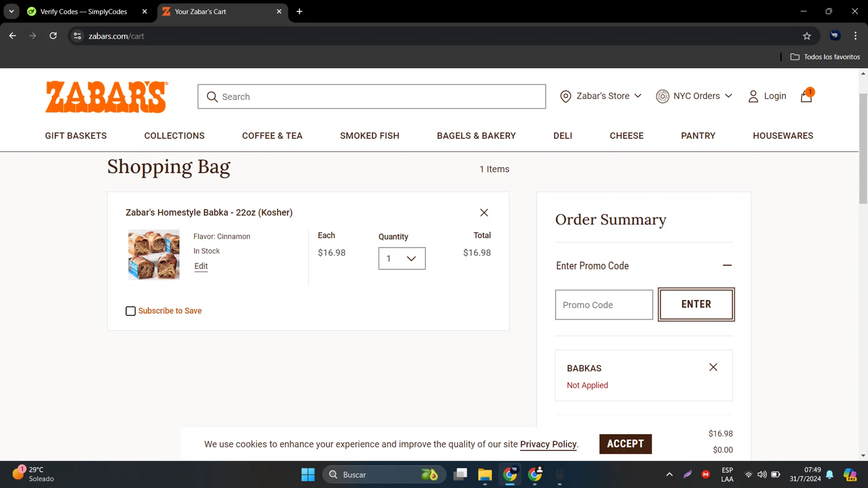The width and height of the screenshot is (868, 488).
Task: Open the Quantity dropdown
Action: coord(402,258)
